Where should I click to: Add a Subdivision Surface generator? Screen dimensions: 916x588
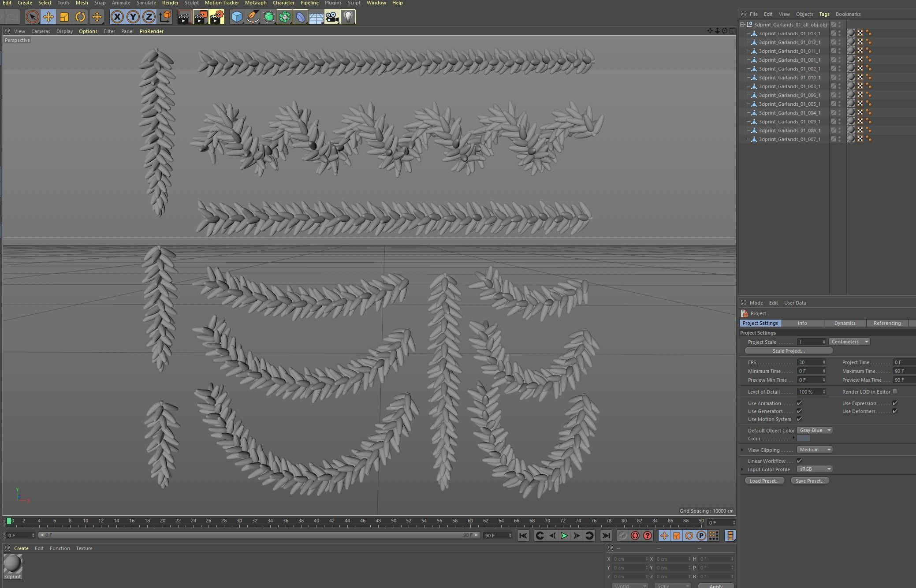coord(269,17)
